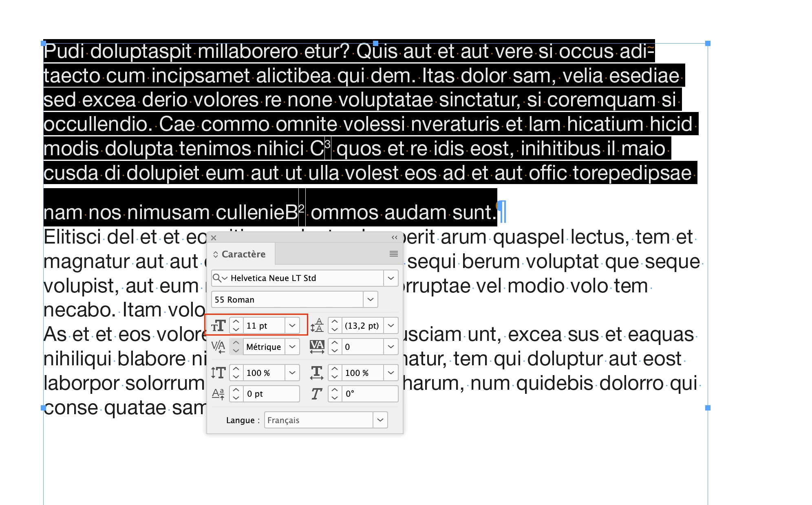Expand the Français language dropdown
Image resolution: width=812 pixels, height=505 pixels.
(380, 420)
